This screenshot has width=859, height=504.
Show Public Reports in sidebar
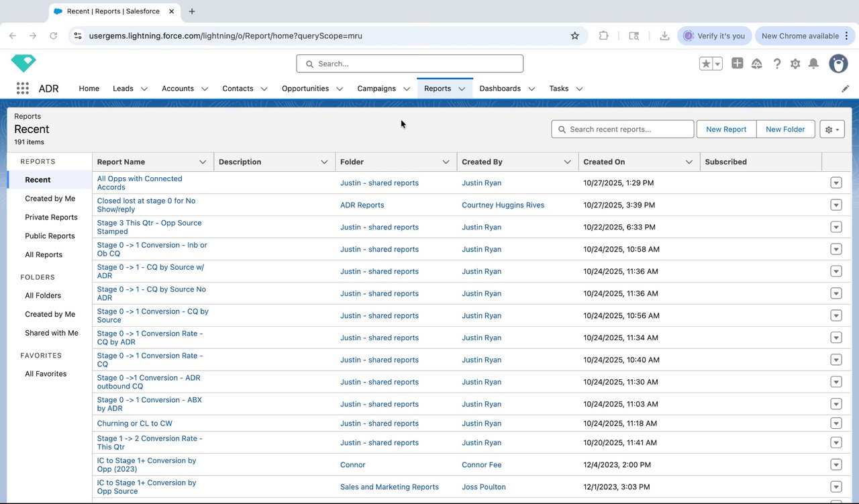pos(50,236)
